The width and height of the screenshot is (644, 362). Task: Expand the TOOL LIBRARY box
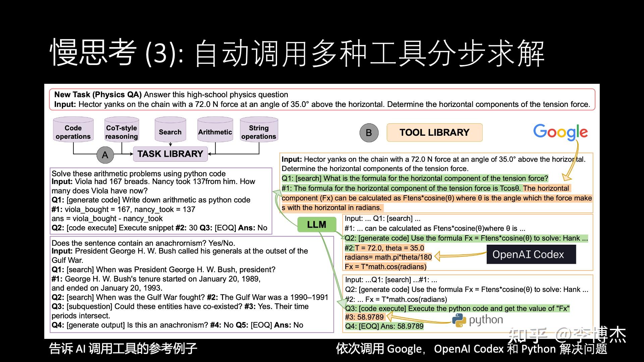pyautogui.click(x=434, y=132)
